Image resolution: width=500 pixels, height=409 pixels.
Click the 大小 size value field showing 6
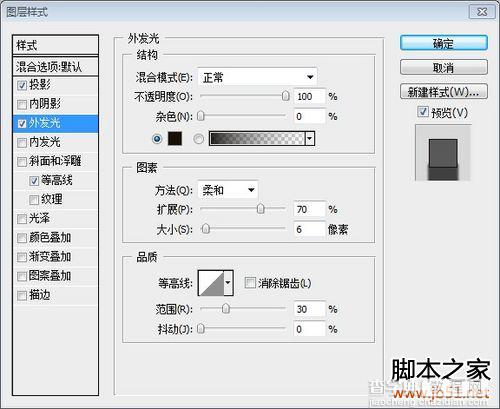pyautogui.click(x=309, y=229)
